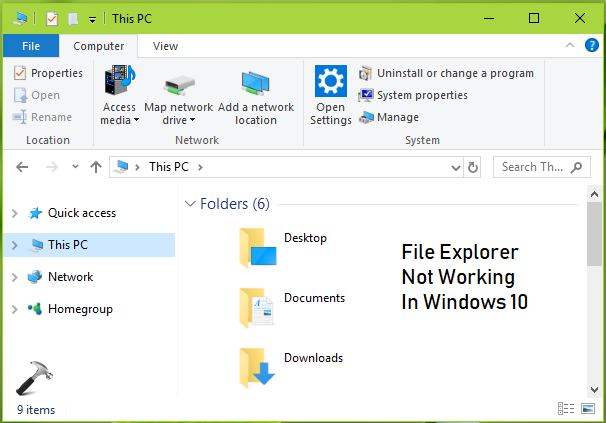Expand the This PC tree node arrow
This screenshot has height=423, width=606.
click(x=15, y=245)
